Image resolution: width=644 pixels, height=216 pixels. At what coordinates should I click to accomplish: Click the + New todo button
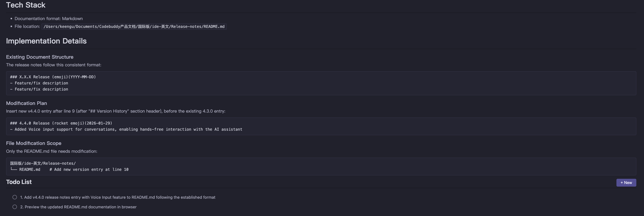pos(626,182)
